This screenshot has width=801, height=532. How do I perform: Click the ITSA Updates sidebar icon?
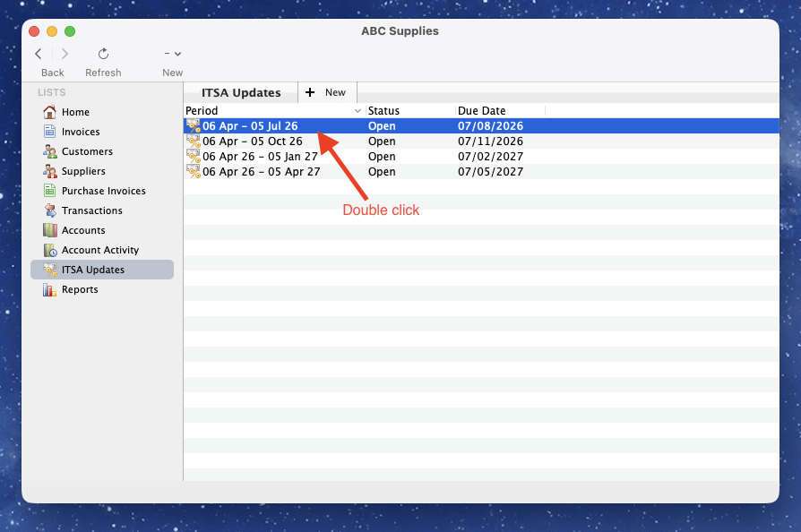pos(49,270)
